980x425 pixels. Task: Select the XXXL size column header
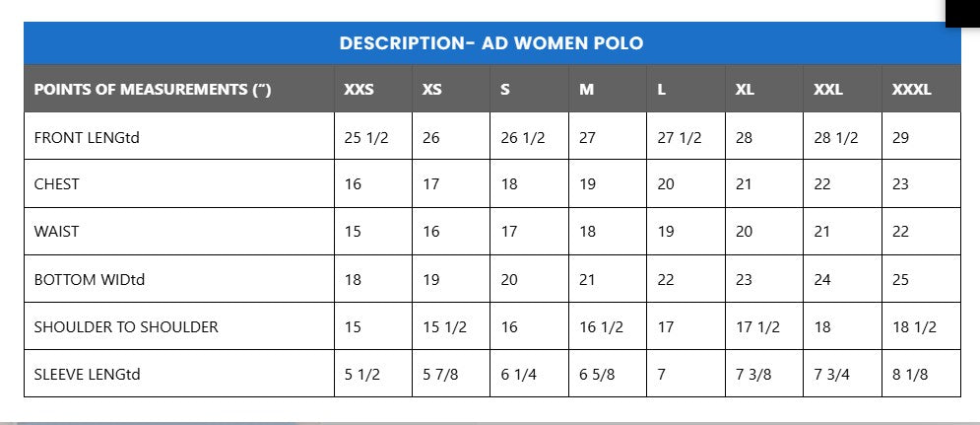click(911, 90)
